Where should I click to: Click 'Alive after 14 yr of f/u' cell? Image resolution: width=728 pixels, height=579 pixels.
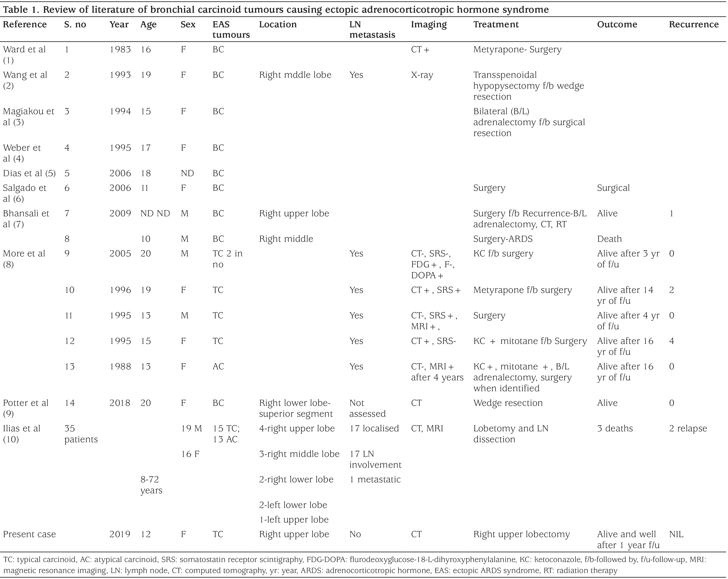click(625, 296)
